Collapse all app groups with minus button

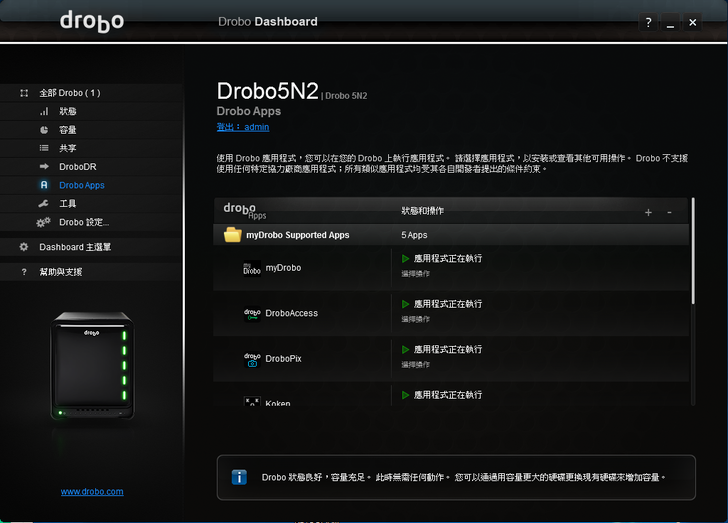tap(669, 212)
